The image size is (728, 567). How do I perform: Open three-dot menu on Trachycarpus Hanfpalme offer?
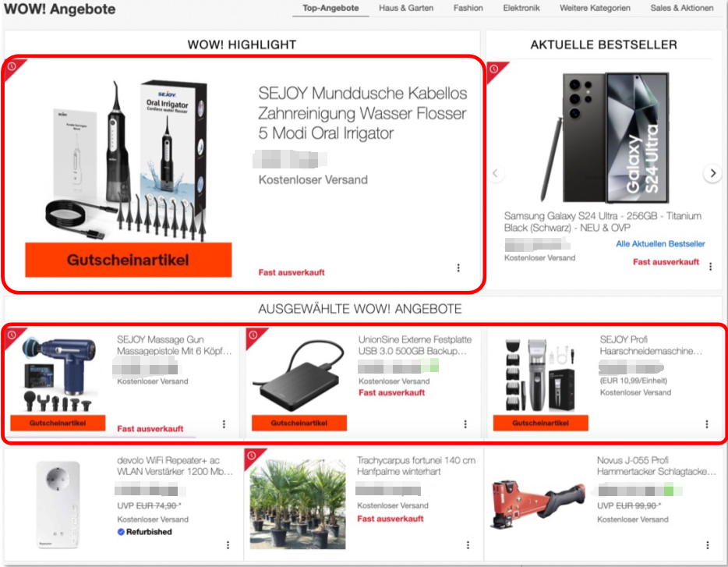[x=468, y=544]
